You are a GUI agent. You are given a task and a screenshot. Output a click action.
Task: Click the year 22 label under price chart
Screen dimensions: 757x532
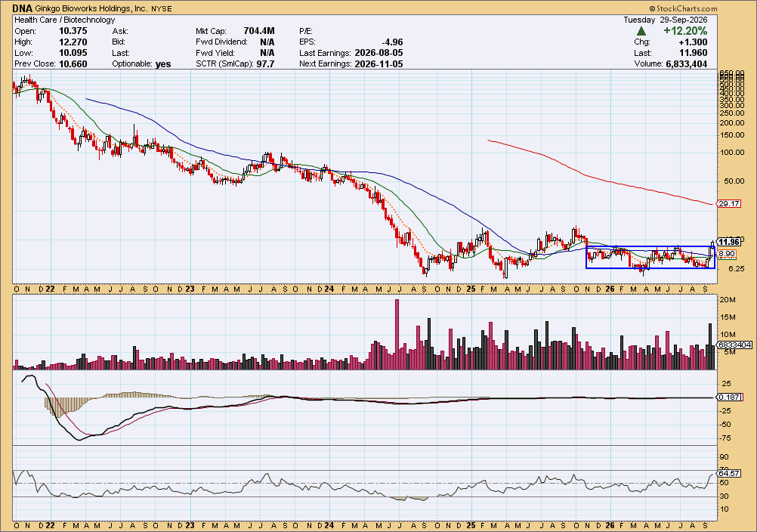(x=50, y=289)
